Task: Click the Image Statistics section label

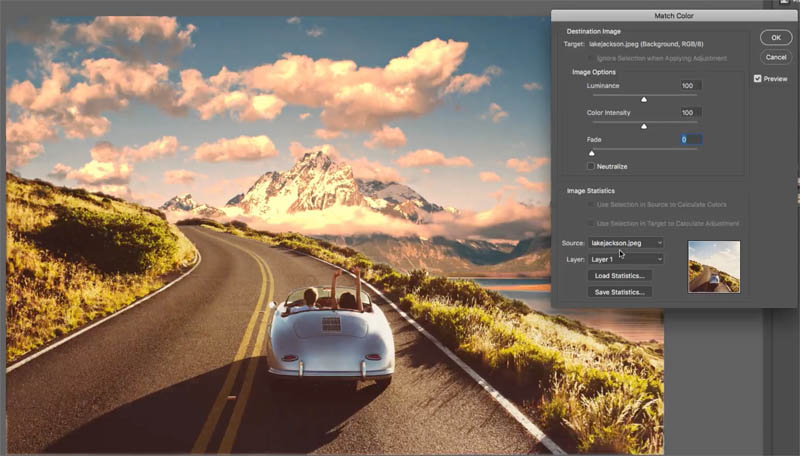Action: (x=590, y=191)
